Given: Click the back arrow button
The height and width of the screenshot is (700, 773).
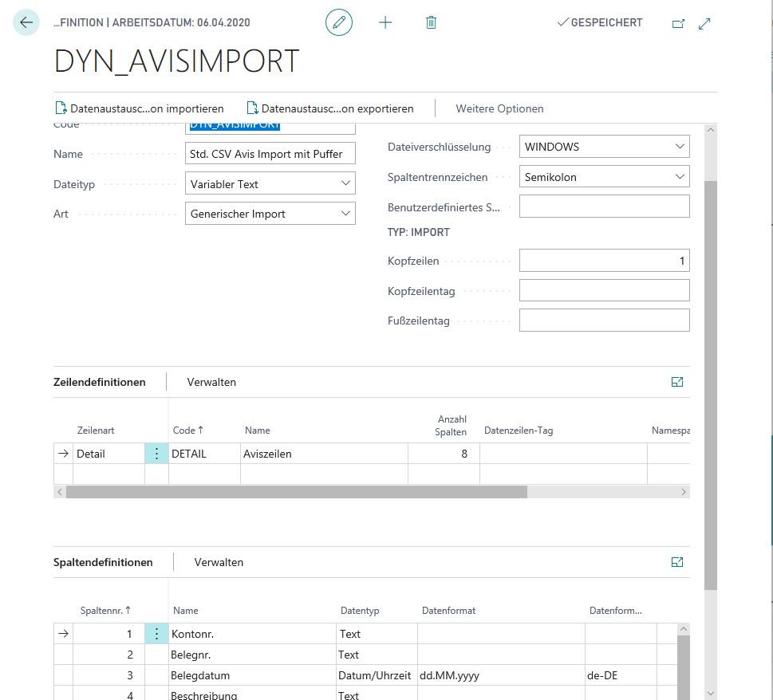Looking at the screenshot, I should [x=26, y=22].
